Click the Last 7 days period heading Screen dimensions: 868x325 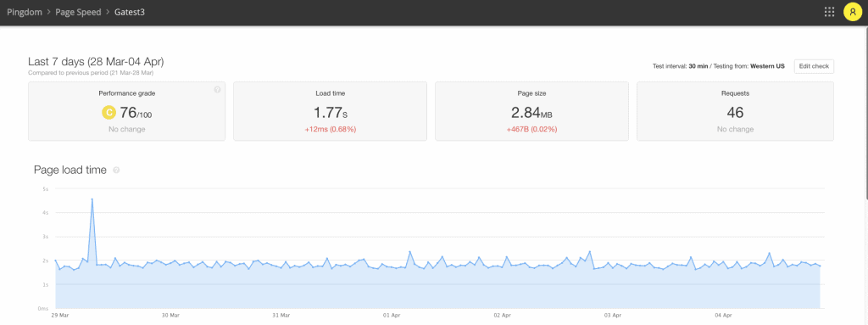click(x=96, y=62)
